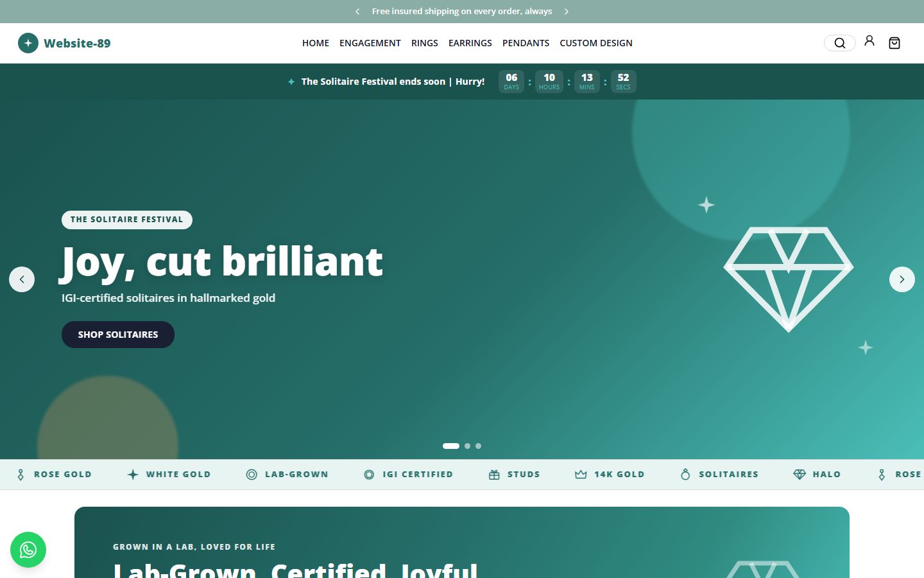Open the Pendants menu

coord(526,43)
